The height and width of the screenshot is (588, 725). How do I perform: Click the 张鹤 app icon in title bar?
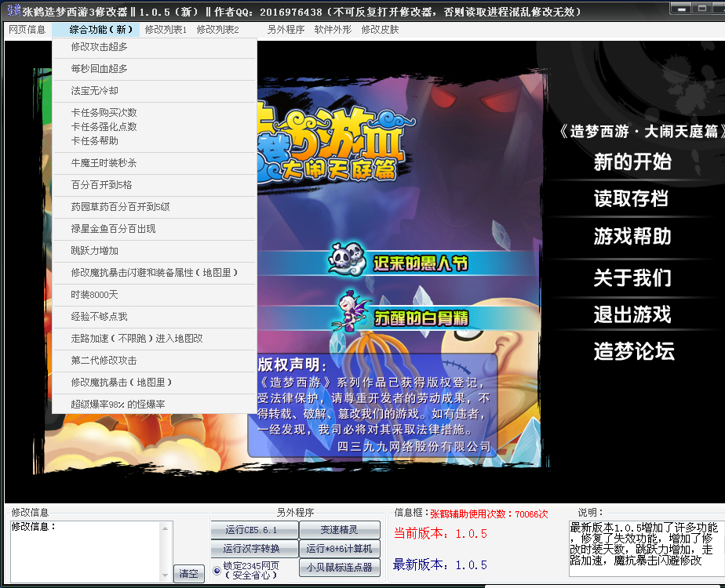click(x=14, y=10)
